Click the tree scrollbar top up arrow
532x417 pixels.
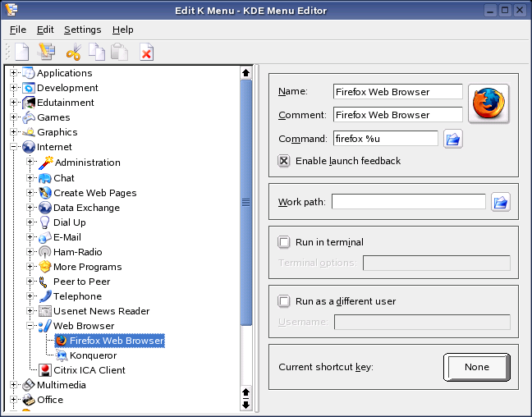(246, 72)
